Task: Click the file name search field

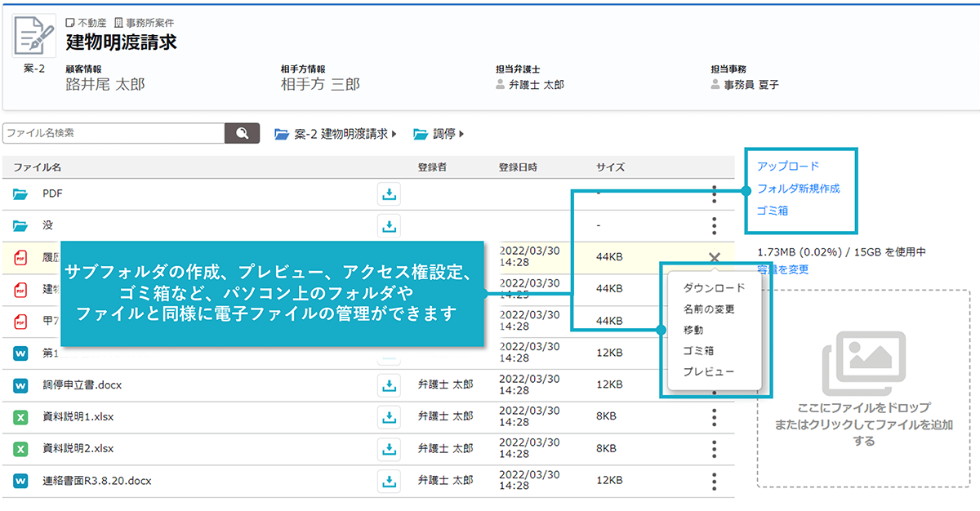Action: tap(114, 133)
